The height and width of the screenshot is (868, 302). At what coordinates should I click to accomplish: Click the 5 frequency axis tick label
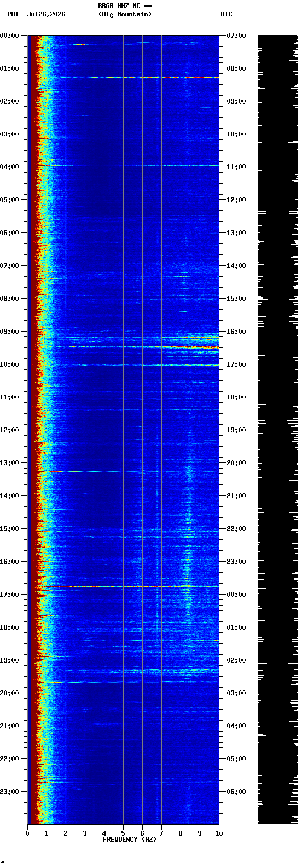[x=123, y=833]
